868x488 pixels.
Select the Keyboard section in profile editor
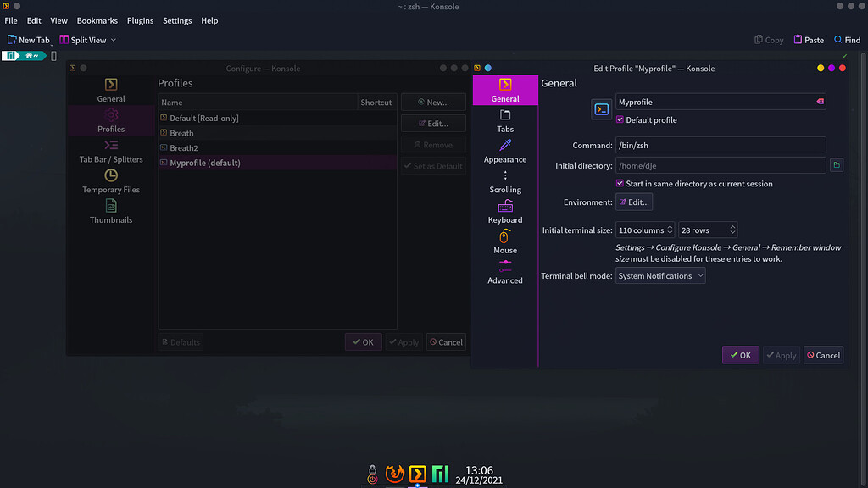point(504,213)
